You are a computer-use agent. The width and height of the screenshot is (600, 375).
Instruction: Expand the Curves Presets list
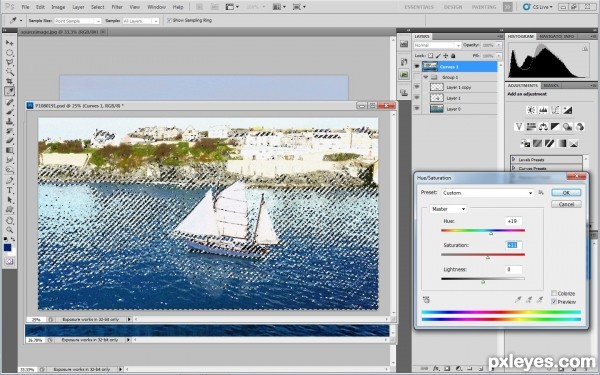point(513,168)
